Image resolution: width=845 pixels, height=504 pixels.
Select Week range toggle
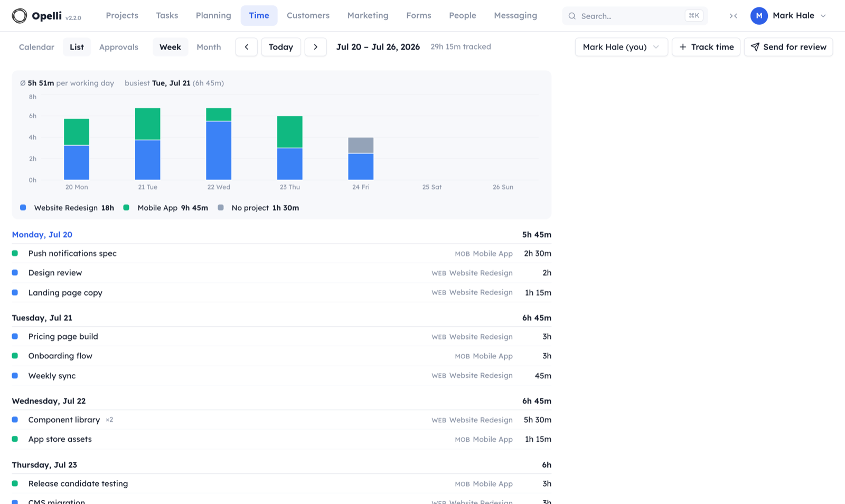coord(170,47)
